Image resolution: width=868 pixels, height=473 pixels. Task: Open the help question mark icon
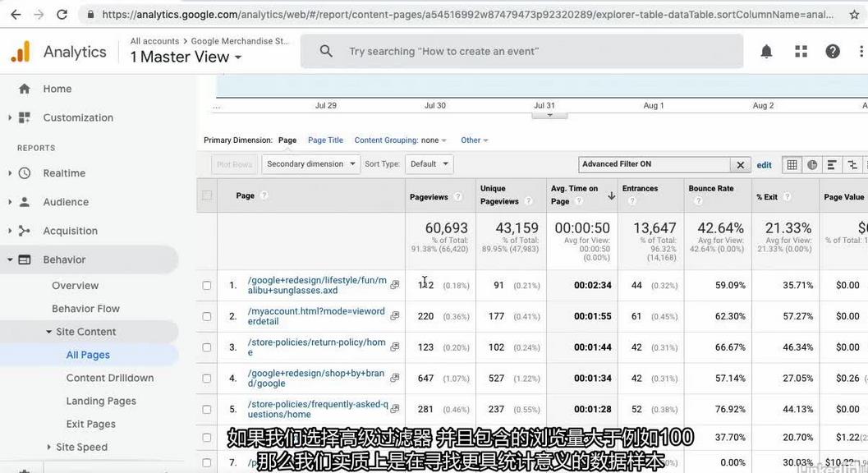point(833,52)
